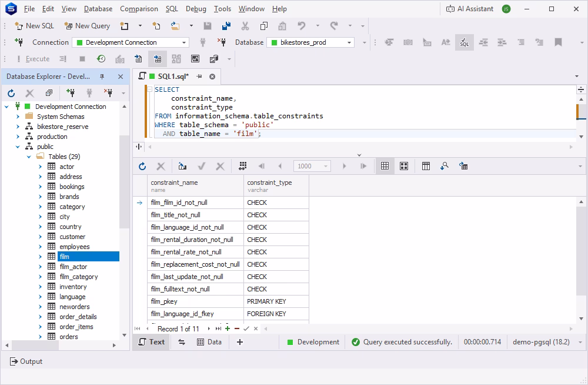
Task: Collapse the SELECT statement fold marker in editor
Action: click(149, 89)
